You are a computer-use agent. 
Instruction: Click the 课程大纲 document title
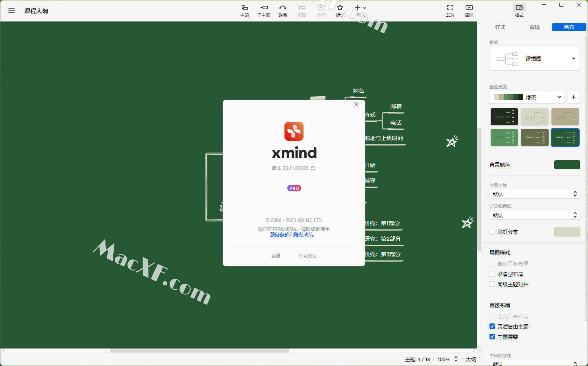36,11
